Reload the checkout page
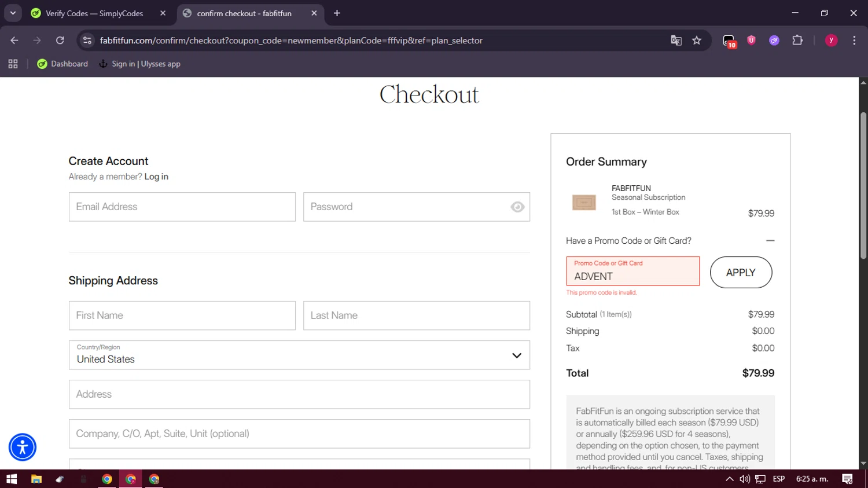 pos(60,41)
